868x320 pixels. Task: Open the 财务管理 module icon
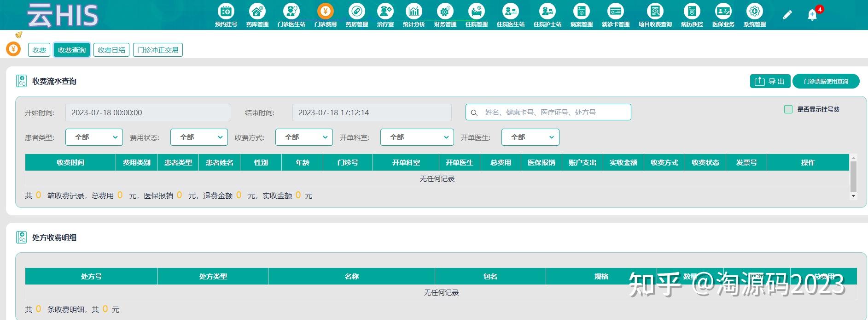tap(445, 11)
